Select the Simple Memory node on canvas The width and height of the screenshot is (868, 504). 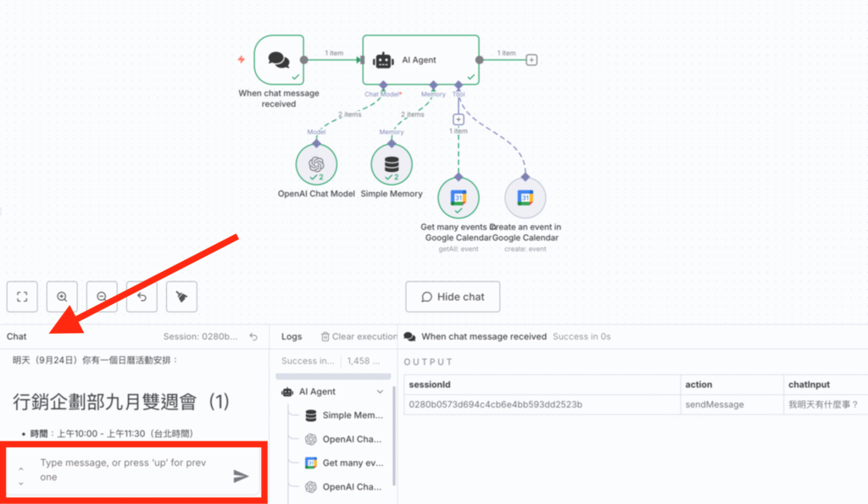[392, 164]
